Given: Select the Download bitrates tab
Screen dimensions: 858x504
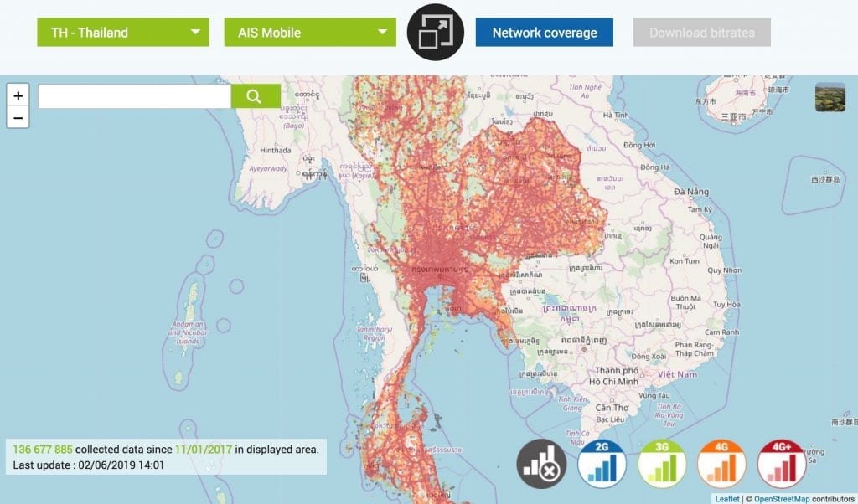Looking at the screenshot, I should (x=702, y=33).
